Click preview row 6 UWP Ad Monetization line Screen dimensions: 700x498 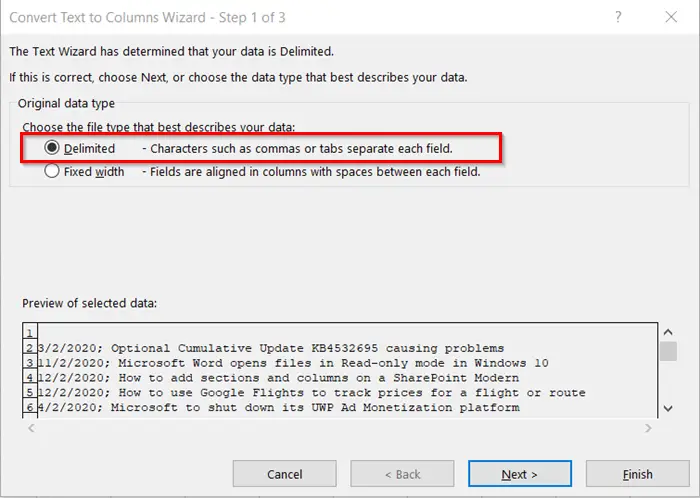[279, 407]
